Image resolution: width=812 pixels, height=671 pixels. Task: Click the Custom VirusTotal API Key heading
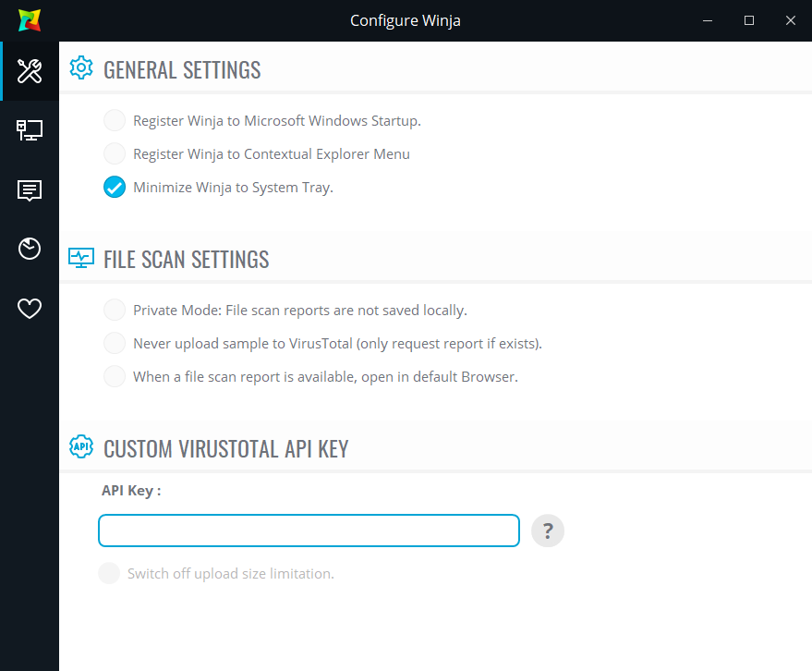pos(225,449)
